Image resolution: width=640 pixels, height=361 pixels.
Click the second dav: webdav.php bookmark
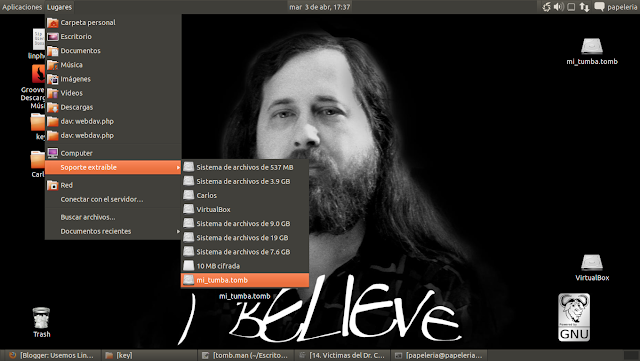tap(113, 135)
